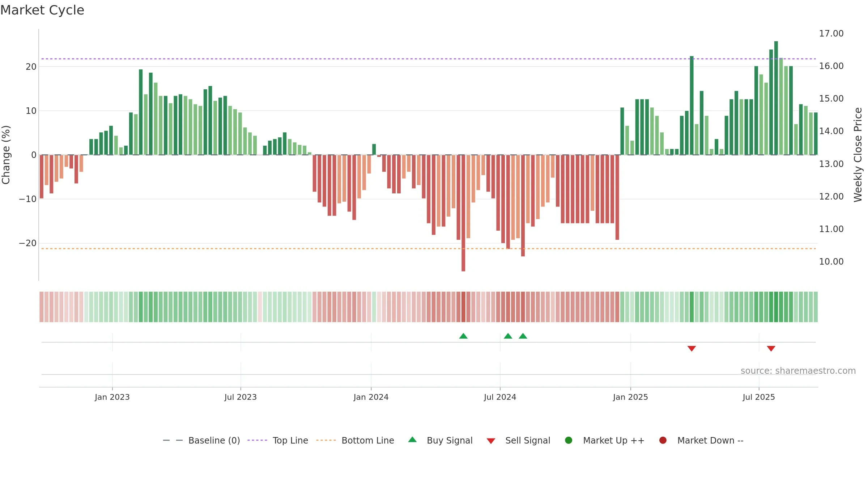Click the Market Up ++ green circle icon

point(569,440)
